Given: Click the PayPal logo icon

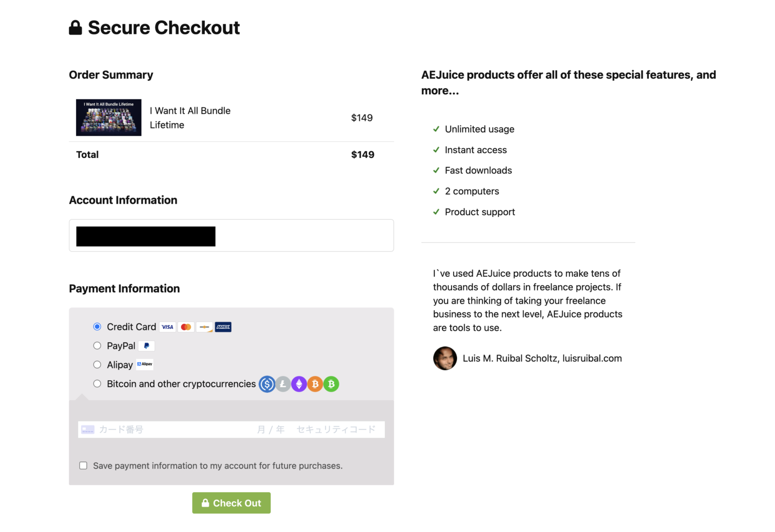Looking at the screenshot, I should pos(146,346).
